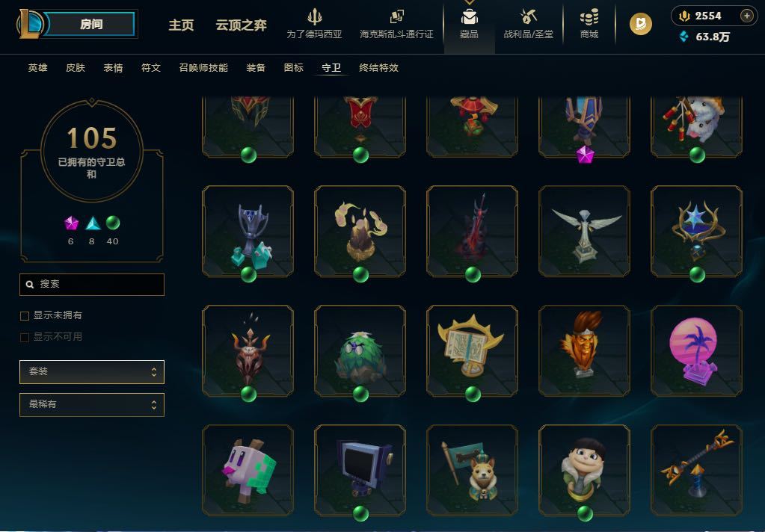
Task: Click the gold round video icon
Action: tap(641, 23)
